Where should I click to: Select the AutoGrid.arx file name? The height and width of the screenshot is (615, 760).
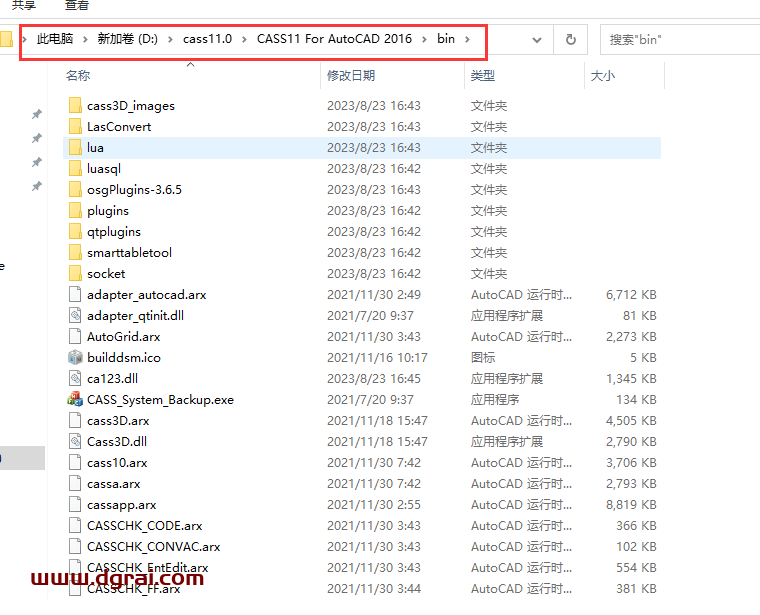(x=124, y=337)
